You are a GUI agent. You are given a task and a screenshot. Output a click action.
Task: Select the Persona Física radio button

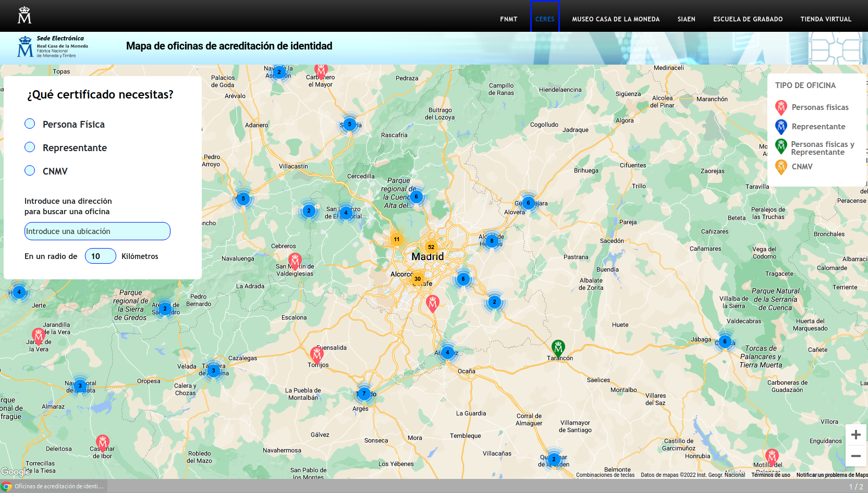pyautogui.click(x=30, y=124)
